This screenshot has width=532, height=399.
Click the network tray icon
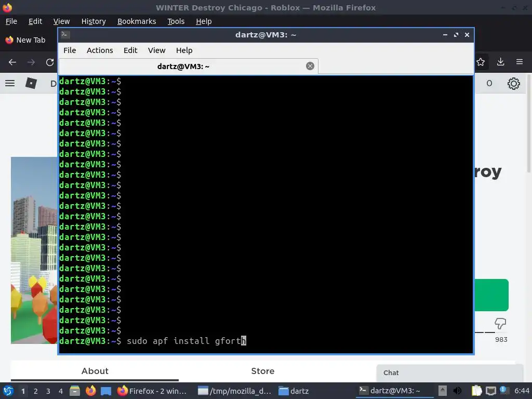coord(490,391)
